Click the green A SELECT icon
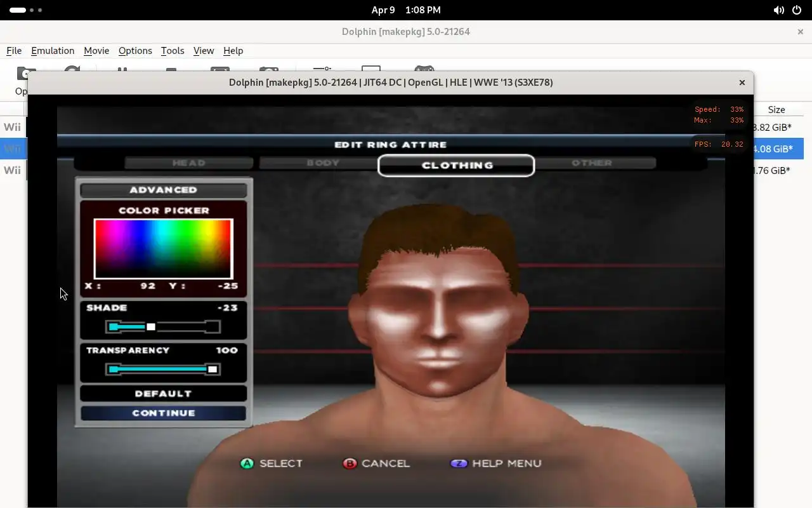 tap(247, 464)
